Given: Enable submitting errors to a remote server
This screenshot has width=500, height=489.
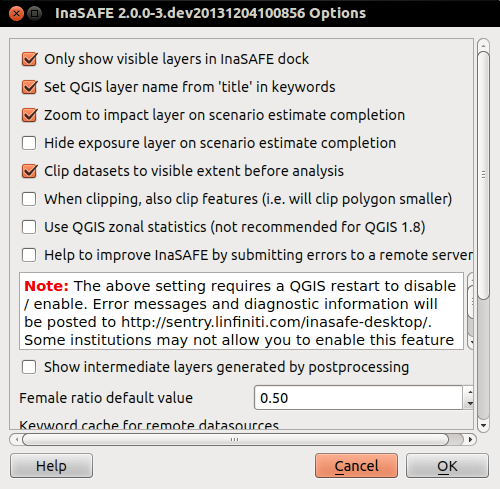Looking at the screenshot, I should pyautogui.click(x=29, y=255).
